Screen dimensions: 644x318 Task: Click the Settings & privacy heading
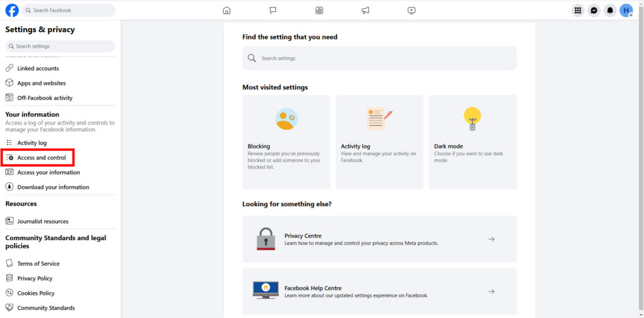pos(40,30)
